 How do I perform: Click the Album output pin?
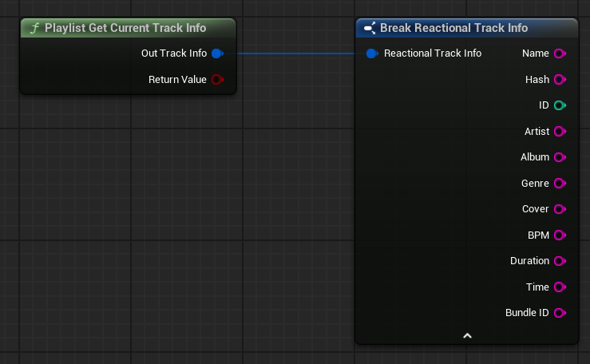click(560, 157)
